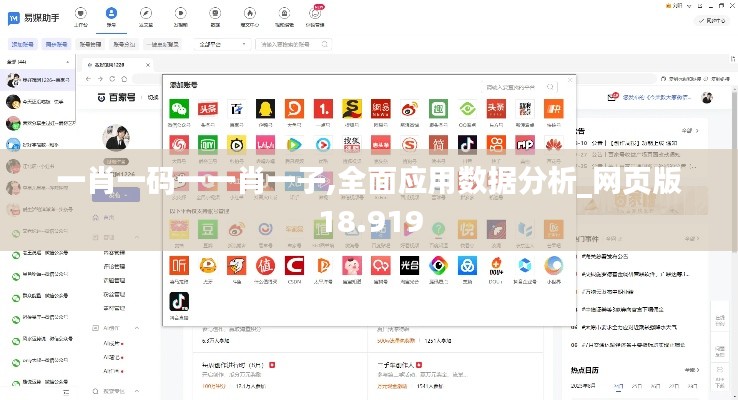Viewport: 738px width, 400px height.
Task: Select the first account in left list
Action: [38, 80]
